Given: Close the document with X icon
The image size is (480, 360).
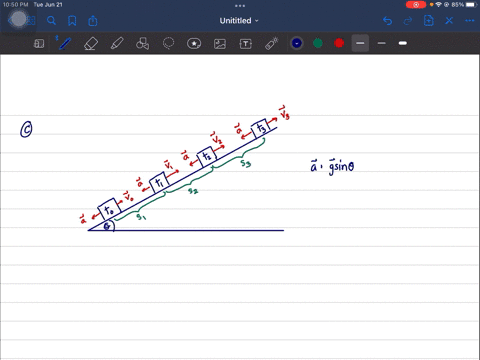Looking at the screenshot, I should (x=449, y=21).
